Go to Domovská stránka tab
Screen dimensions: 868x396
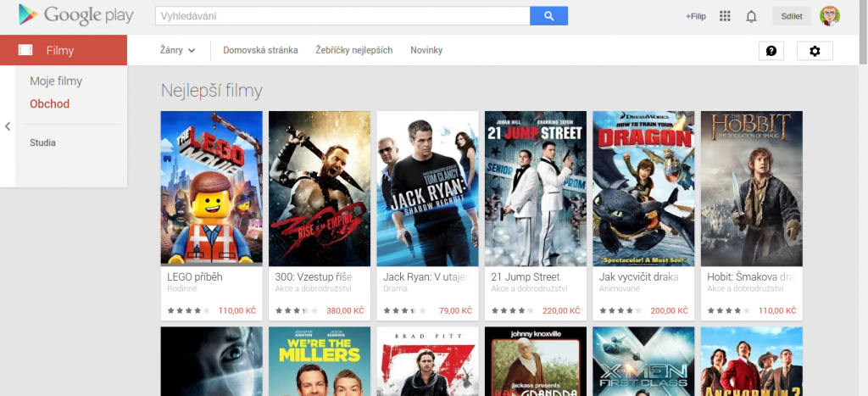pos(260,50)
